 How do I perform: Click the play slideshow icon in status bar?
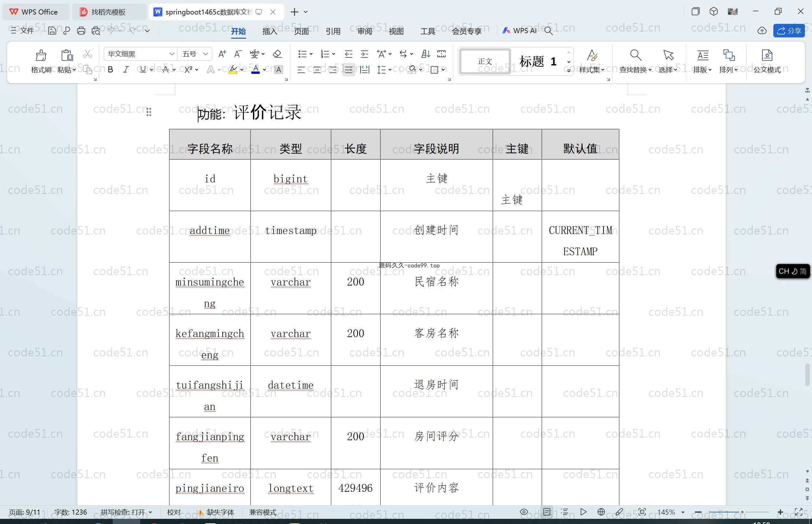tap(583, 512)
